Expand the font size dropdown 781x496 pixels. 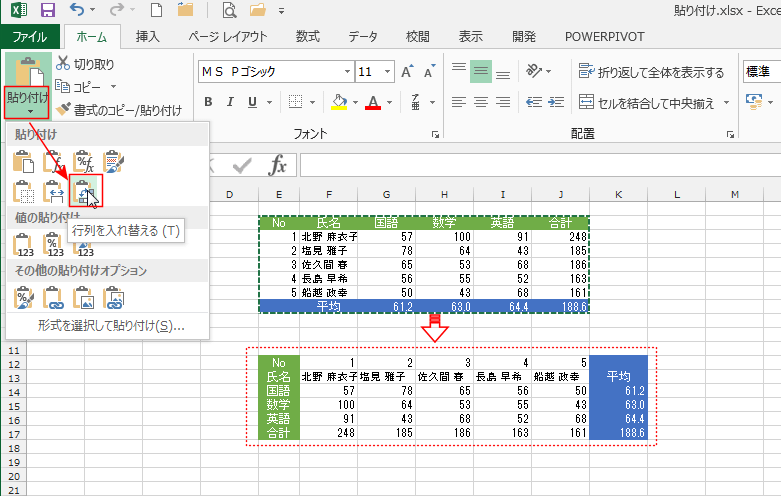(x=388, y=72)
